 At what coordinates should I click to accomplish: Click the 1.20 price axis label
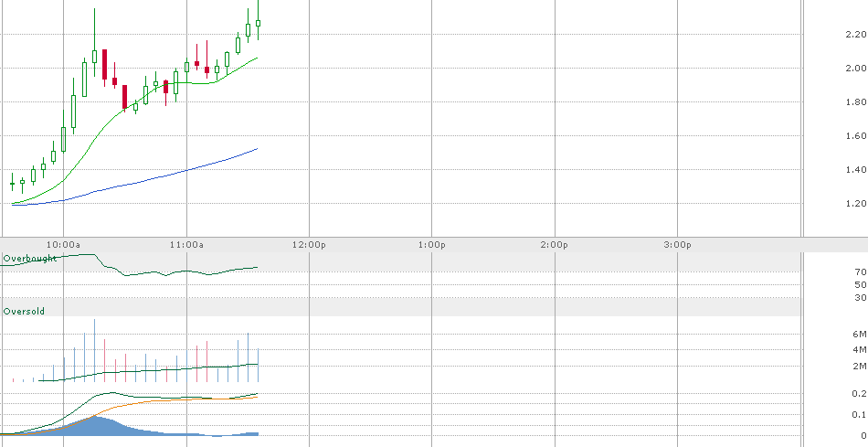[x=856, y=203]
